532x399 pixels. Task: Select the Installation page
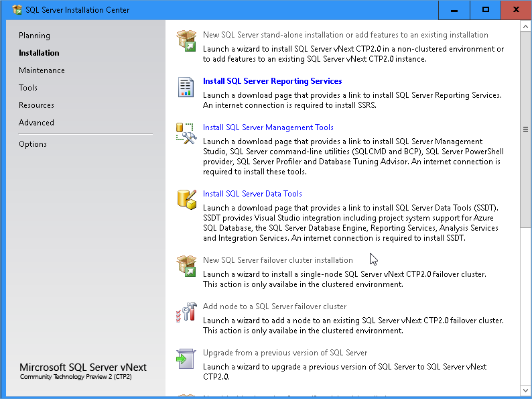(x=39, y=53)
